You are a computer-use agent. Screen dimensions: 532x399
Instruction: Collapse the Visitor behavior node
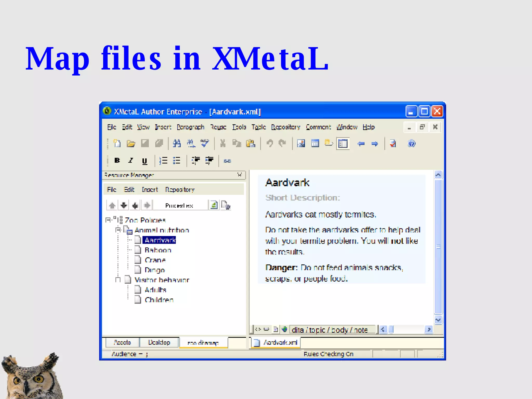(x=118, y=280)
